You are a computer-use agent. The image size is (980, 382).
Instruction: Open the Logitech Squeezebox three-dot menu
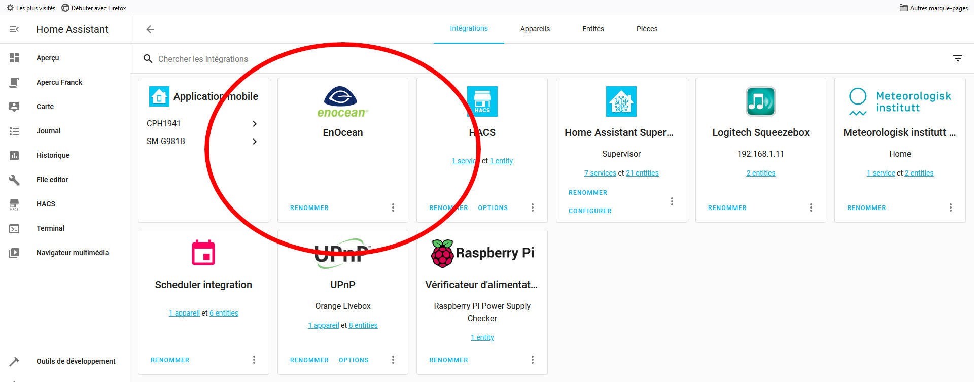(811, 207)
